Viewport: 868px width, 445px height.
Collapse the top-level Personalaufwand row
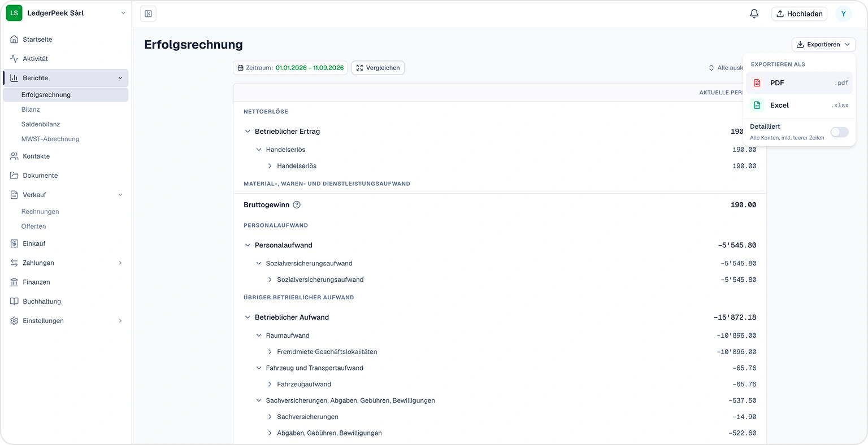(x=248, y=245)
